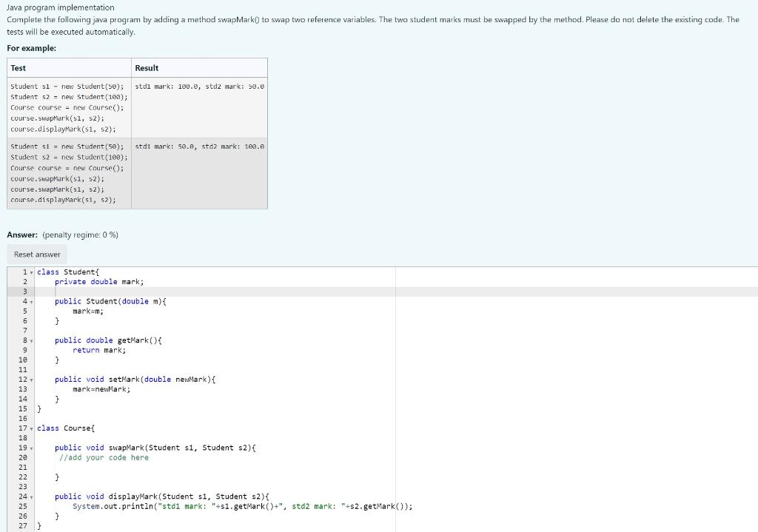The width and height of the screenshot is (758, 532).
Task: Click 'public void displayMark' method signature
Action: 162,496
